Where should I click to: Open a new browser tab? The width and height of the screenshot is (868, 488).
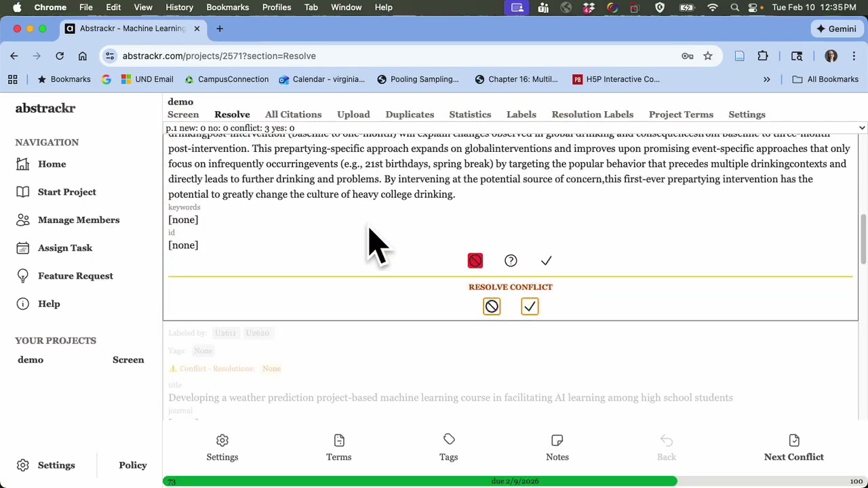[220, 28]
